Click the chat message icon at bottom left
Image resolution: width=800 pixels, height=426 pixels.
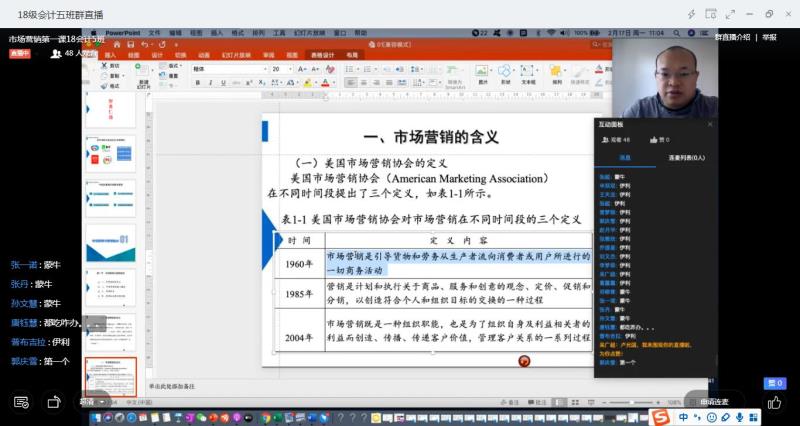pyautogui.click(x=21, y=402)
